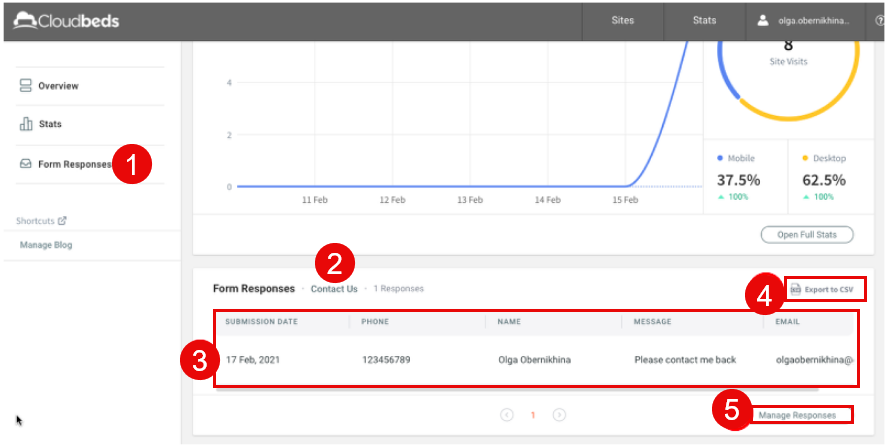Click the Shortcuts external link icon

tap(62, 221)
